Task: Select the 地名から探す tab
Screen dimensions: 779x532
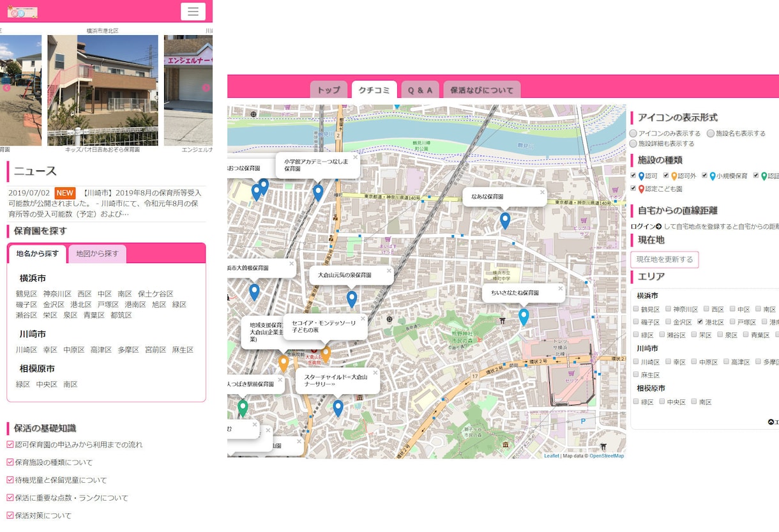Action: [38, 254]
